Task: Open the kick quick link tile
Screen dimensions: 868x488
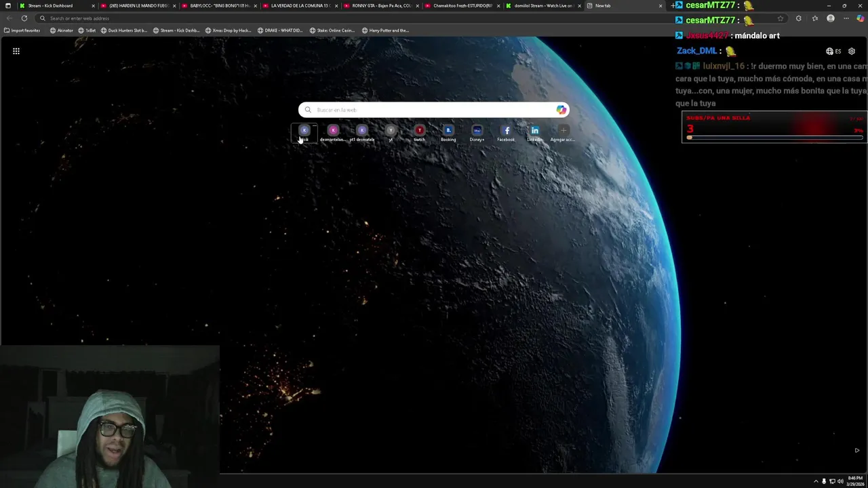Action: tap(304, 134)
